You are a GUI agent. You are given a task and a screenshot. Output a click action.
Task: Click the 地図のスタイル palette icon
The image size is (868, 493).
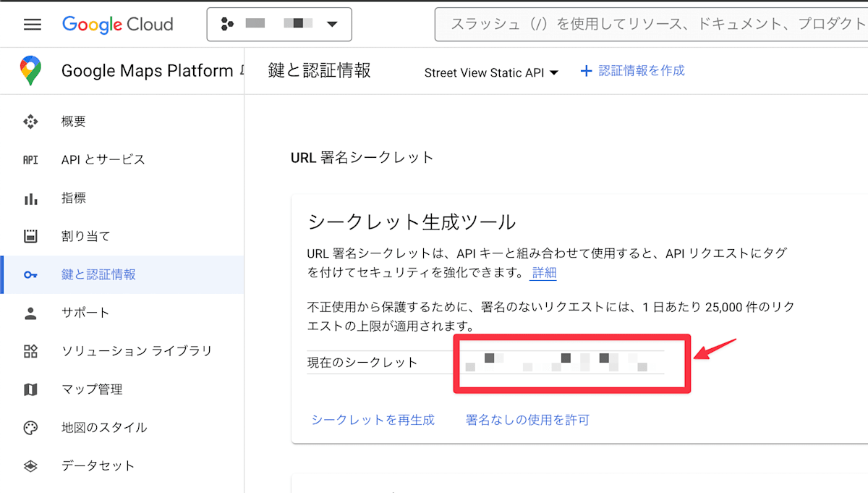pos(30,428)
